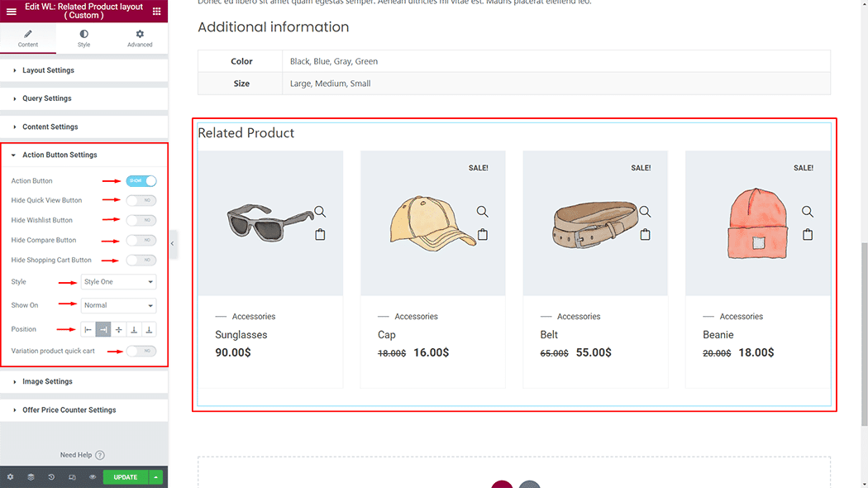Switch to the Advanced tab
The width and height of the screenshot is (868, 488).
140,38
